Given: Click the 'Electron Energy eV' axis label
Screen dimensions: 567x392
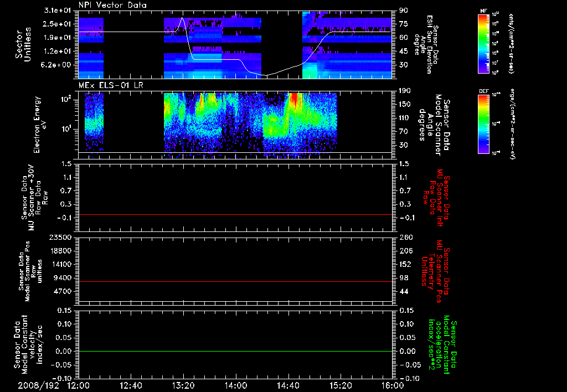Looking at the screenshot, I should point(40,125).
